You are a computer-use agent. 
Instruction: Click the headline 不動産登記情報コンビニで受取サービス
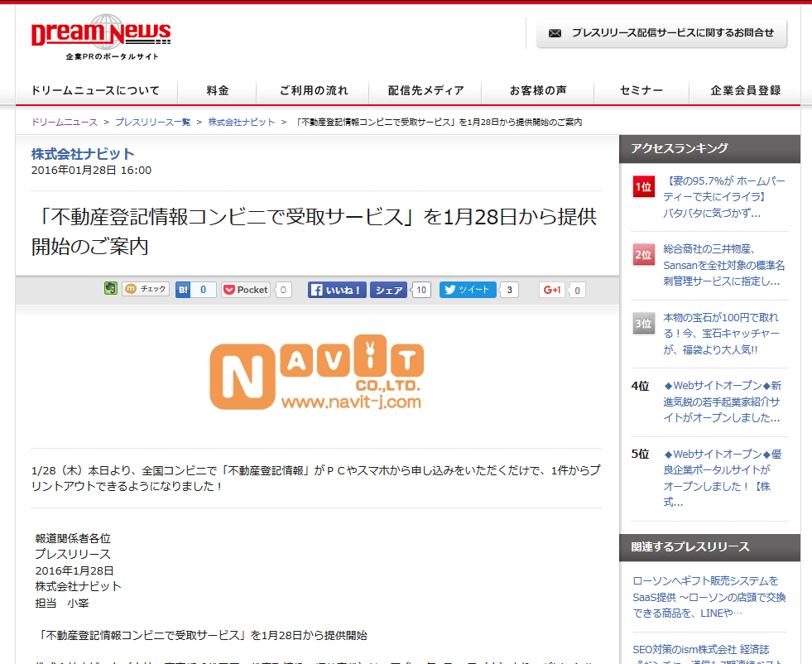pos(315,232)
